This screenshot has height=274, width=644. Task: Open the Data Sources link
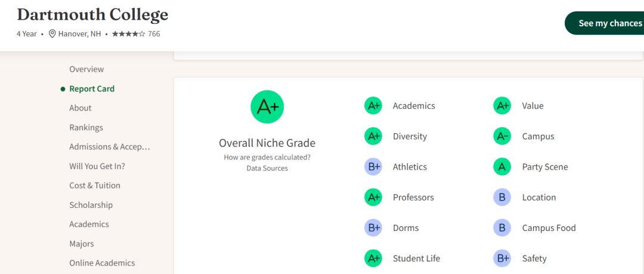pyautogui.click(x=267, y=168)
